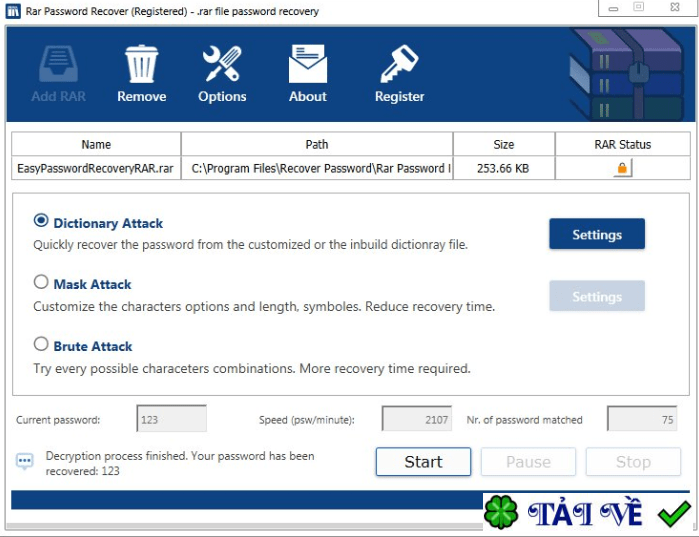Image resolution: width=699 pixels, height=537 pixels.
Task: Select Dictionary Attack radio button
Action: [x=41, y=220]
